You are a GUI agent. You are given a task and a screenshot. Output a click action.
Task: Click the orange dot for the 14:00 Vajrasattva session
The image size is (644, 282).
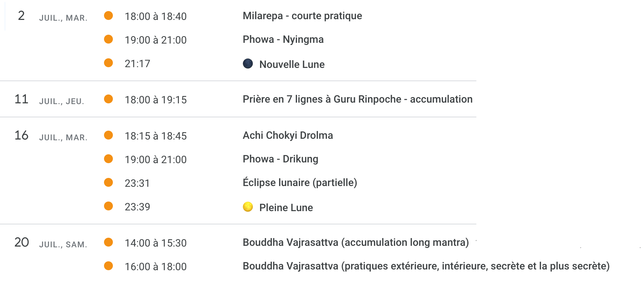tap(108, 242)
